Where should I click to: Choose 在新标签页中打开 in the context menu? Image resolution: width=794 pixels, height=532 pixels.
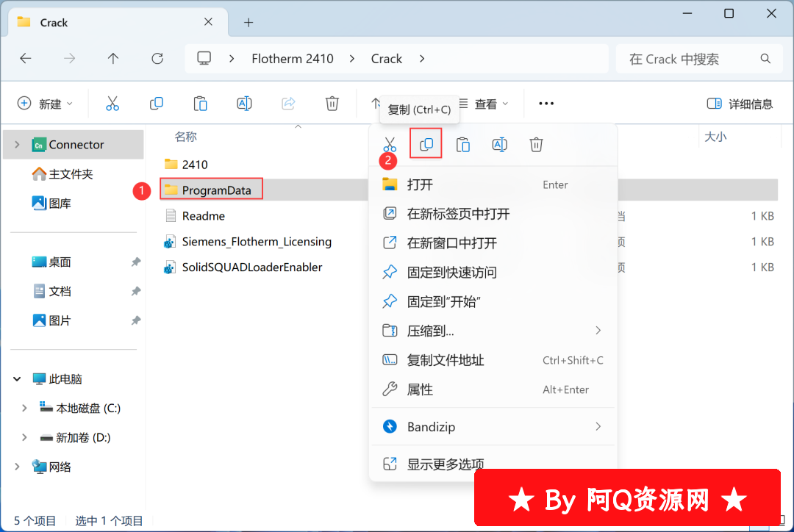(x=493, y=214)
